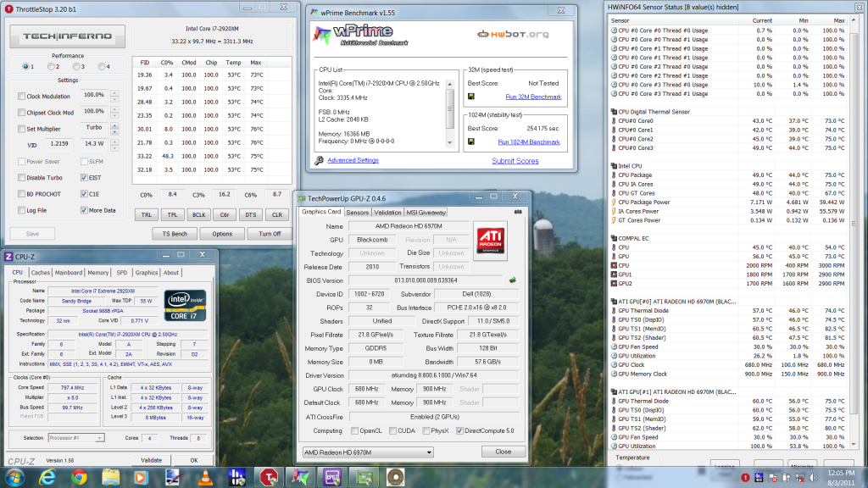868x488 pixels.
Task: Click the ThrottleStop title bar icon
Action: [x=8, y=8]
